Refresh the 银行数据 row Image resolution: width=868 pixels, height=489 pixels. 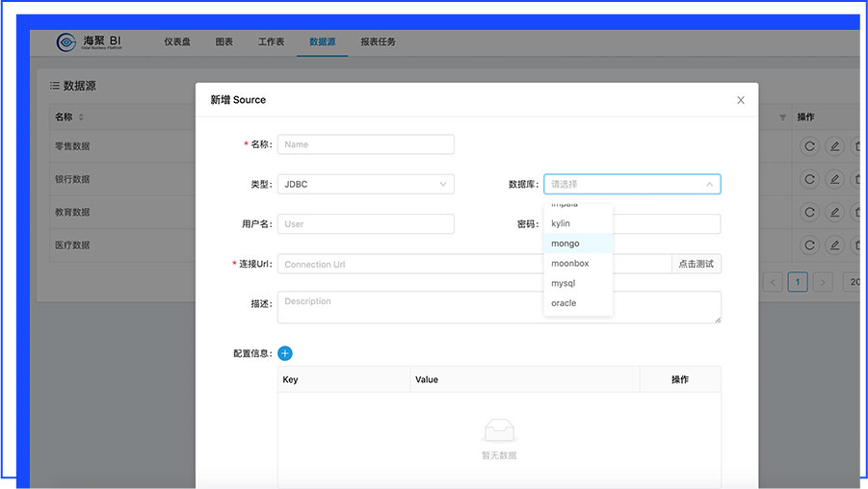click(809, 179)
